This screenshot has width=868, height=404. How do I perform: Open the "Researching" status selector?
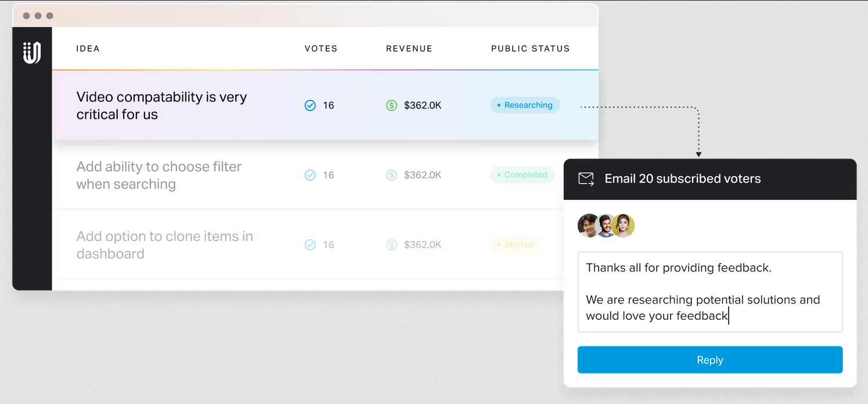point(525,105)
